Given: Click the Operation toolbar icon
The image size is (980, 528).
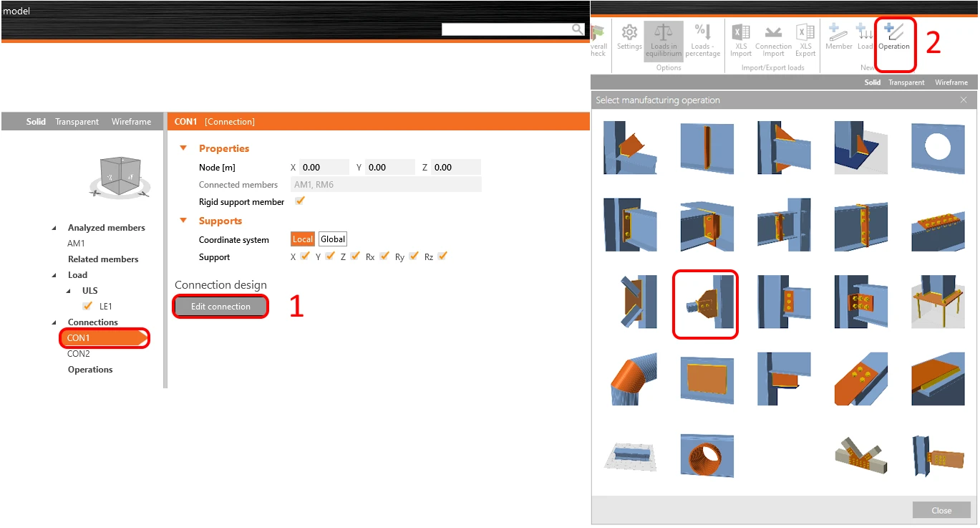Looking at the screenshot, I should pyautogui.click(x=894, y=37).
